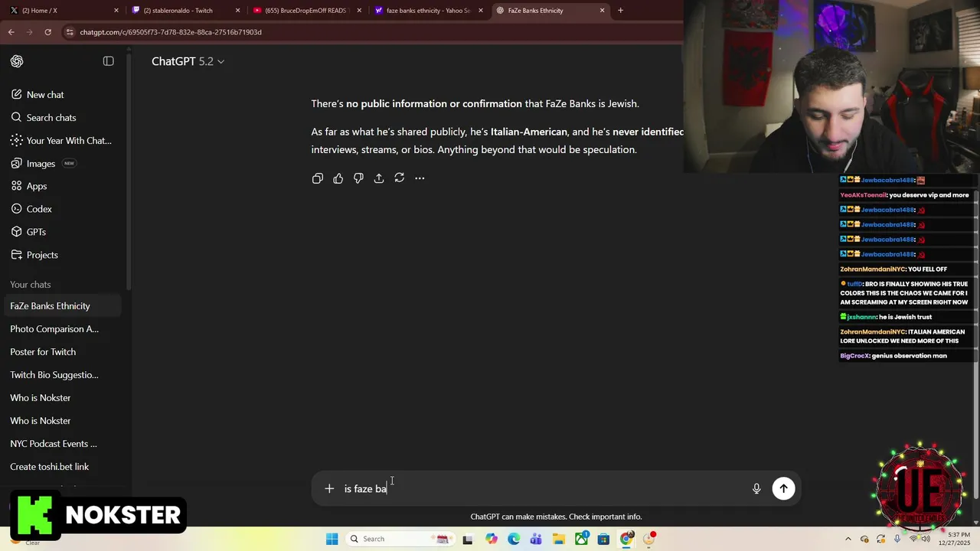
Task: Open more actions ellipsis under the response
Action: pos(420,178)
